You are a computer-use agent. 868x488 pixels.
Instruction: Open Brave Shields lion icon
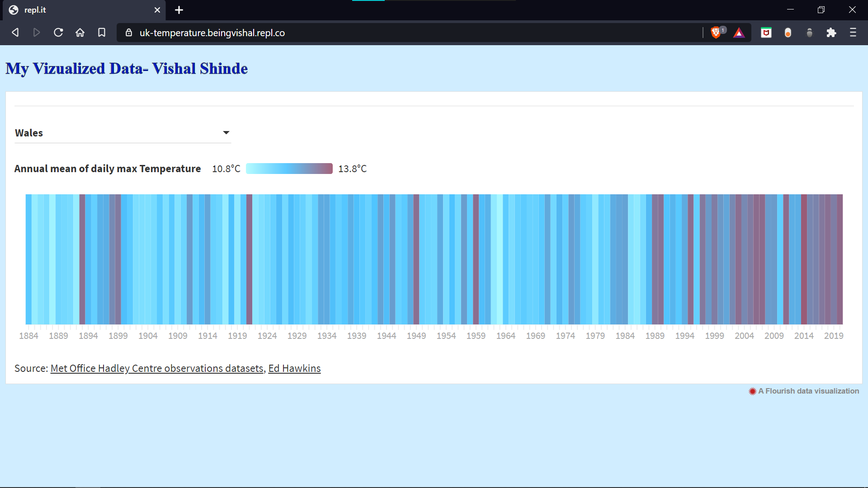[716, 33]
